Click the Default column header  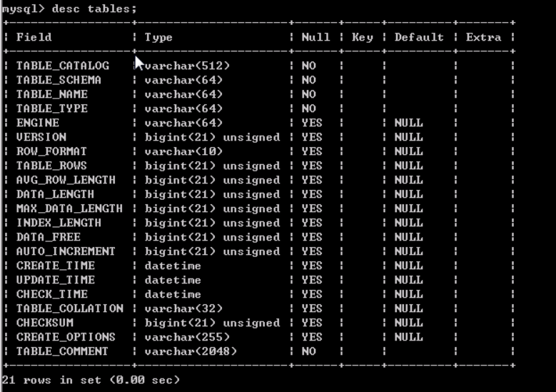(419, 37)
